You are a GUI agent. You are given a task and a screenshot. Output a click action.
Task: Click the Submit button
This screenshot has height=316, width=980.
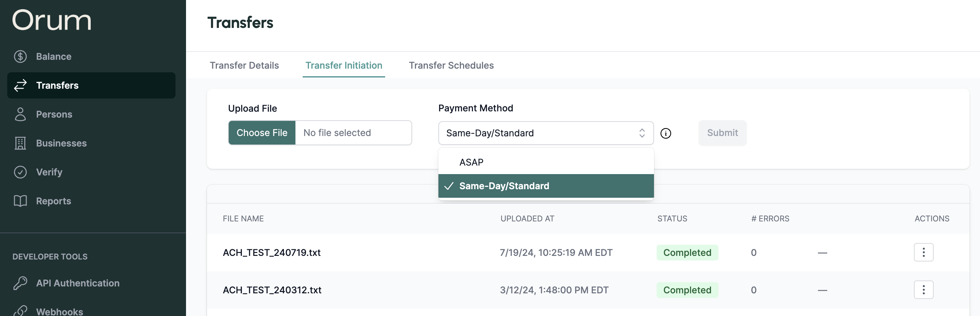[722, 133]
